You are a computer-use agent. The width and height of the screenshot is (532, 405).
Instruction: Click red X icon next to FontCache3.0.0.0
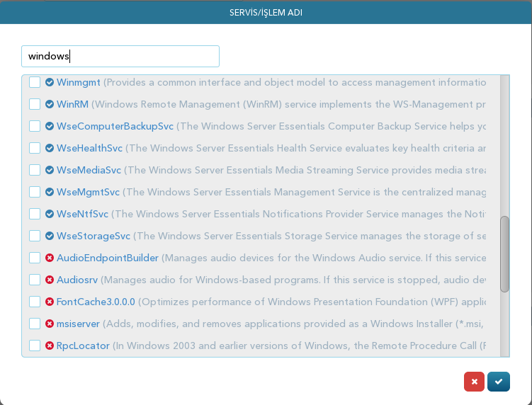(x=50, y=302)
